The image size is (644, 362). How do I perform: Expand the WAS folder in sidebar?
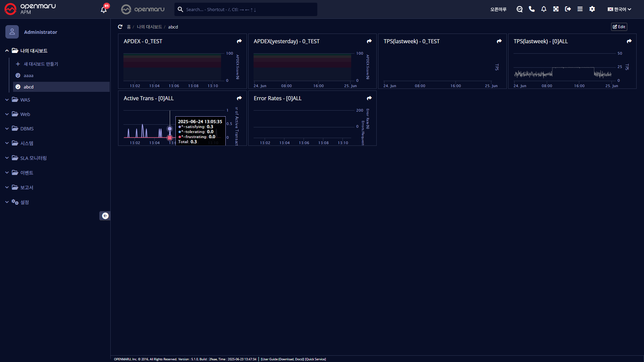point(25,100)
